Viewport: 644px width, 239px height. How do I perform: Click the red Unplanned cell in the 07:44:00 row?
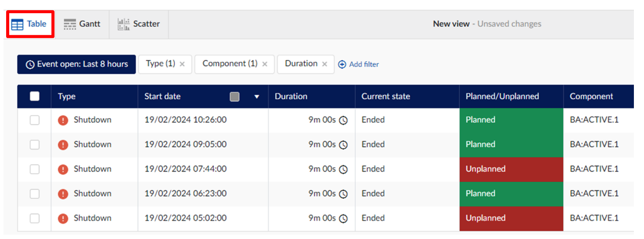(511, 169)
